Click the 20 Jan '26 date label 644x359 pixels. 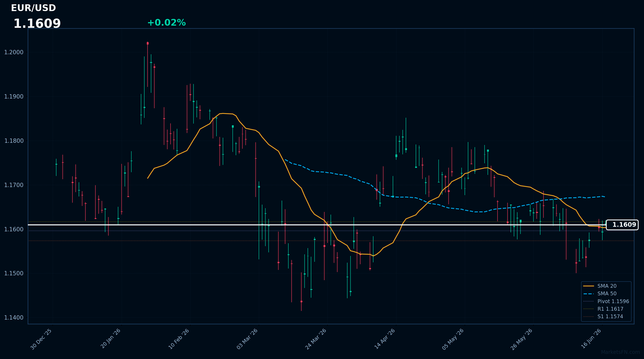pyautogui.click(x=110, y=339)
